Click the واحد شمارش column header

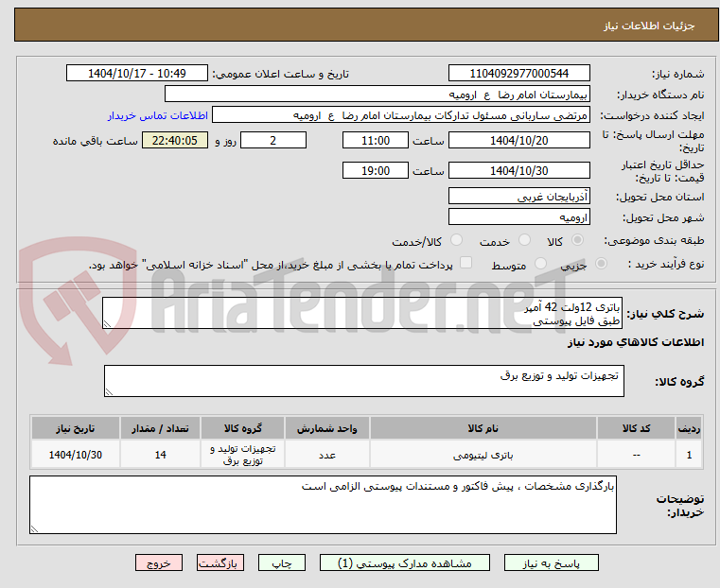click(x=327, y=428)
